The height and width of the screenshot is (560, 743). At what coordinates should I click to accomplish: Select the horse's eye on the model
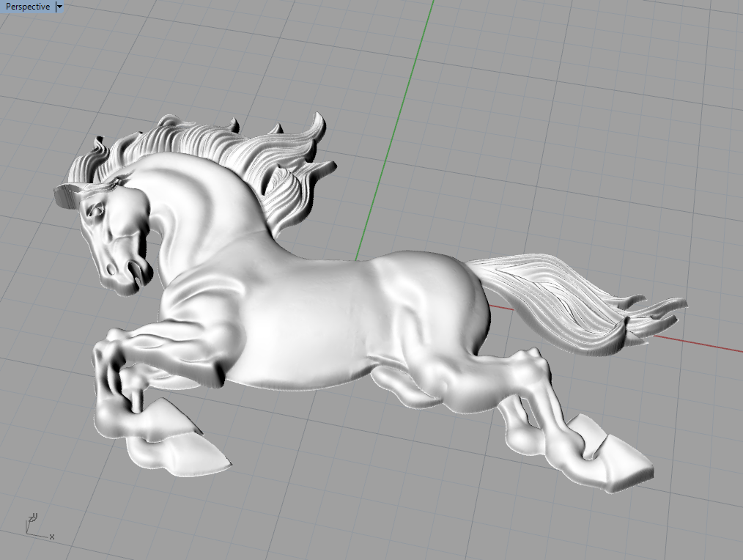pos(96,213)
